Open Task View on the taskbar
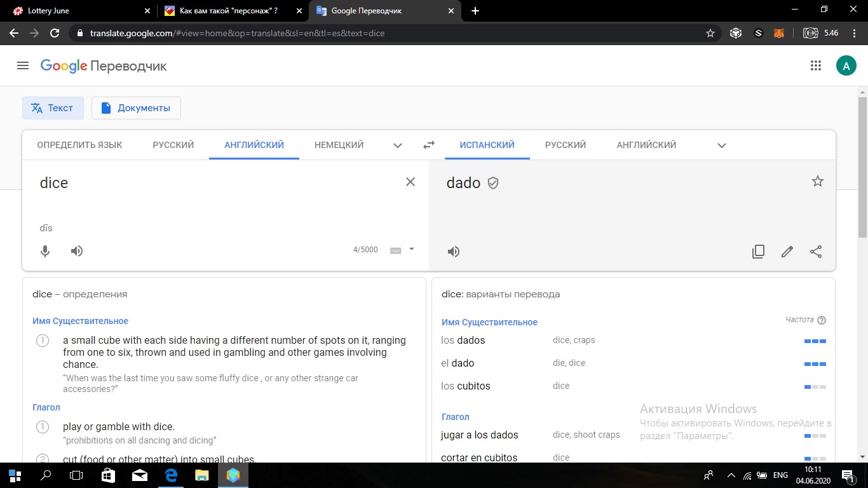 point(76,475)
